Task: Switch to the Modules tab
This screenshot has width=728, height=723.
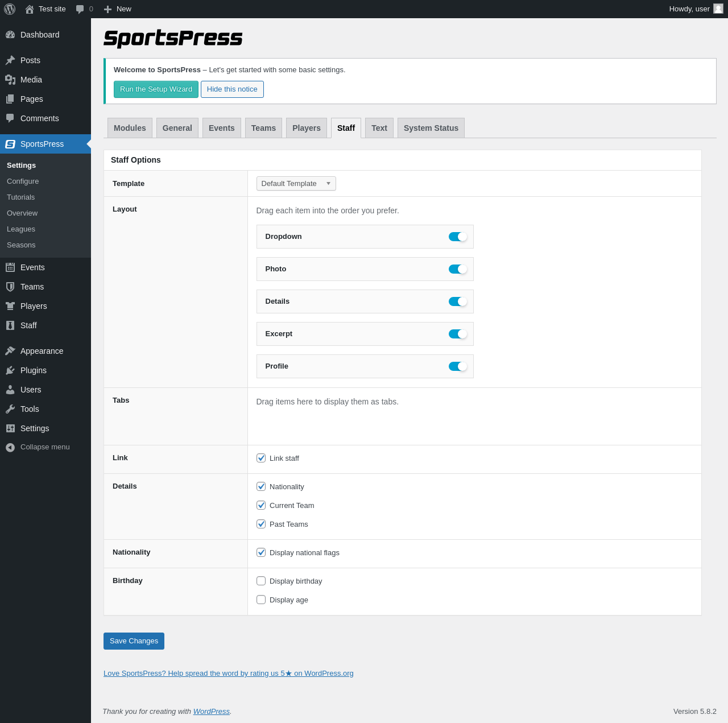Action: point(130,128)
